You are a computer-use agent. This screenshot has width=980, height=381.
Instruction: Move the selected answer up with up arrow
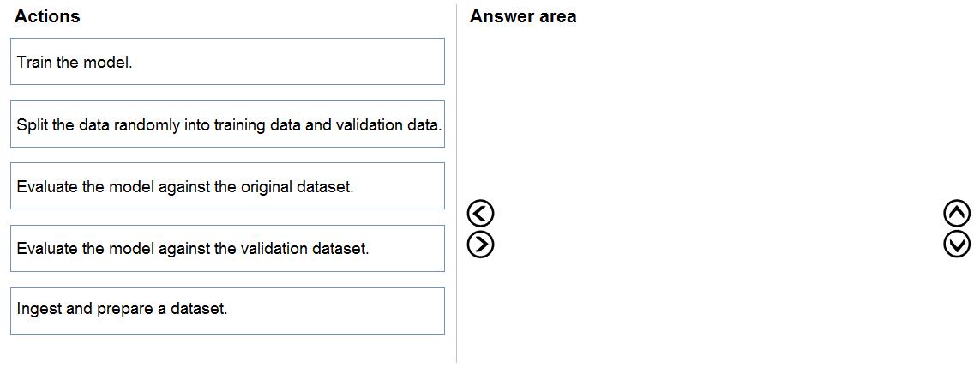point(956,214)
